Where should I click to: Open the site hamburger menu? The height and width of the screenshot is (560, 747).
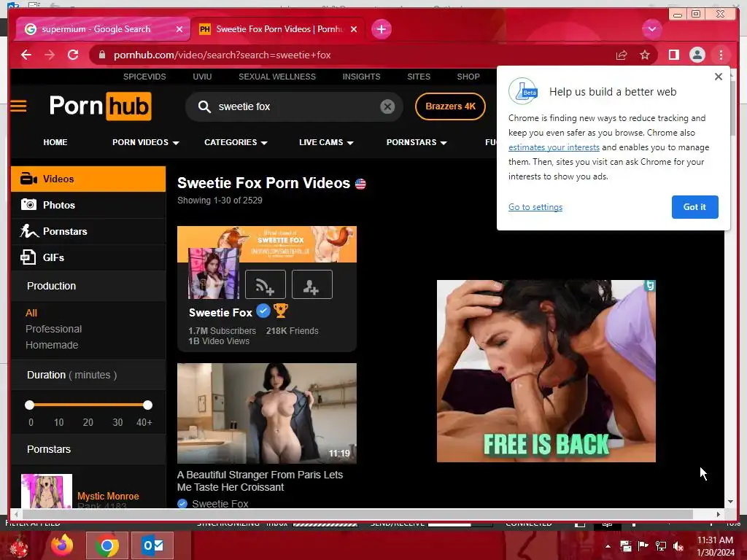(18, 106)
